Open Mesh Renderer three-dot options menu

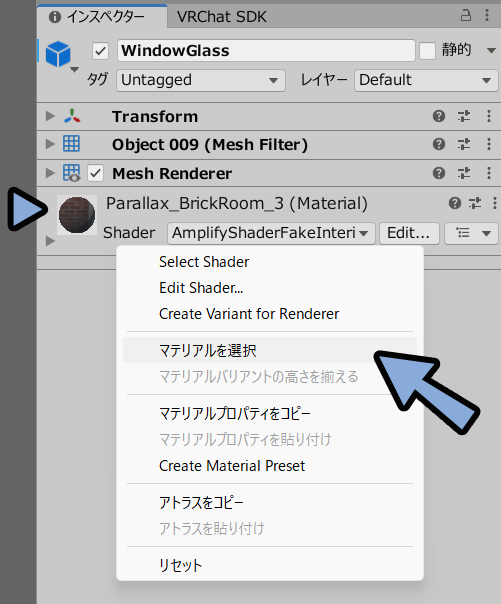pos(489,173)
